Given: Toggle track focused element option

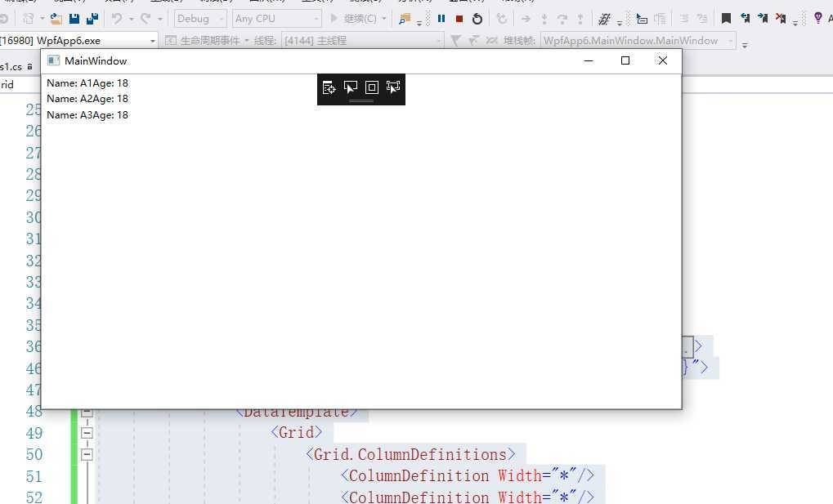Looking at the screenshot, I should (393, 87).
